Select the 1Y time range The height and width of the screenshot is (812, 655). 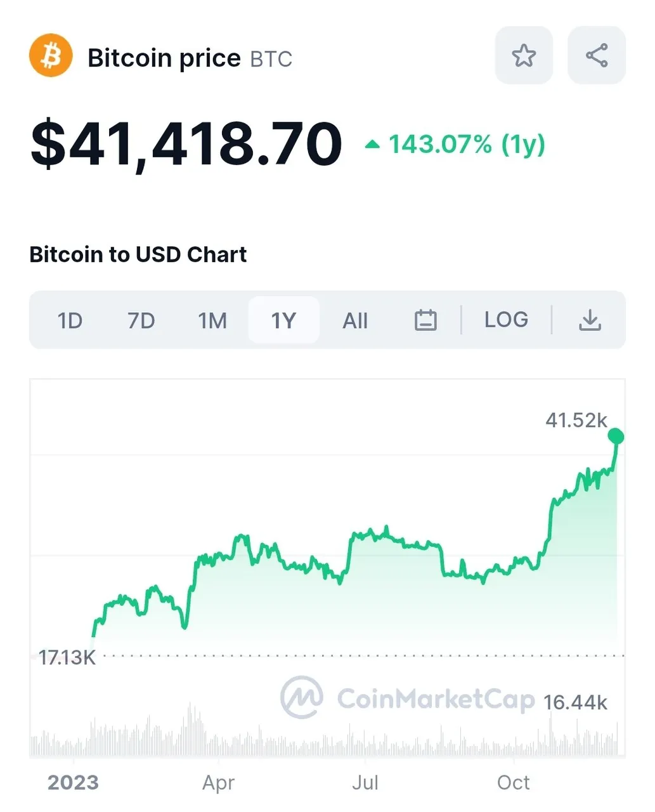point(283,320)
